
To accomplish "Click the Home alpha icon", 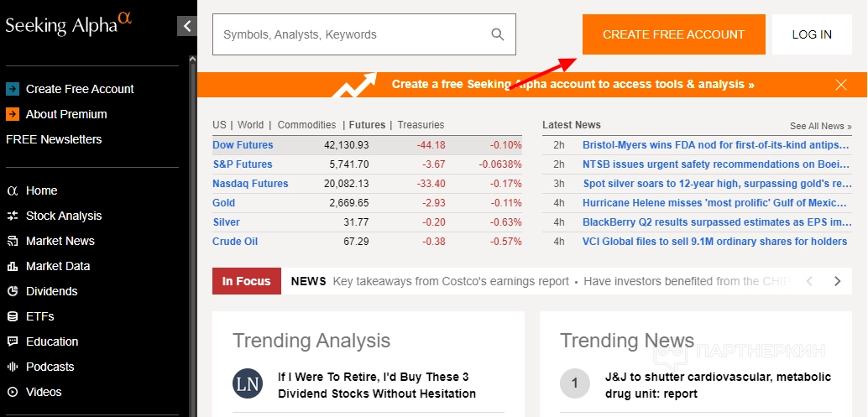I will [13, 190].
